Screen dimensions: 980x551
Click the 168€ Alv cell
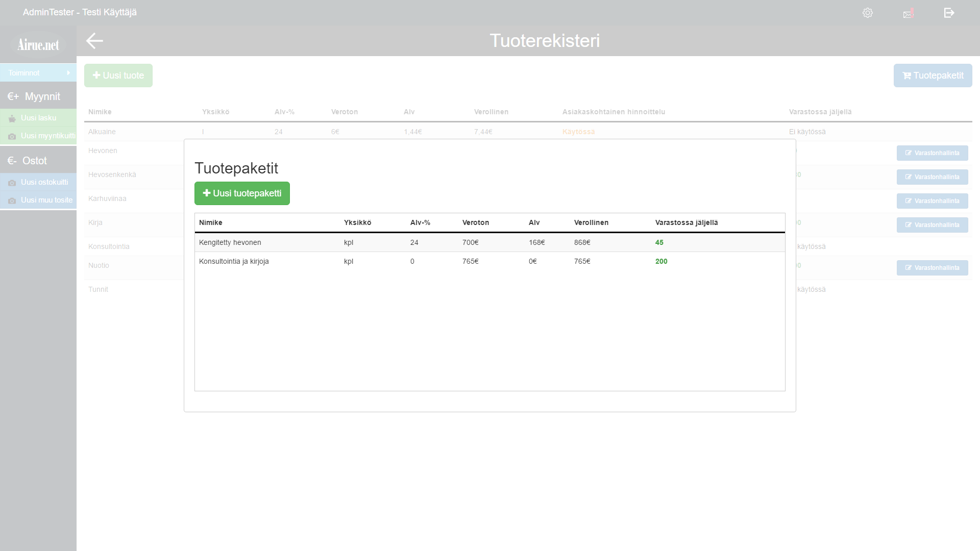coord(537,242)
